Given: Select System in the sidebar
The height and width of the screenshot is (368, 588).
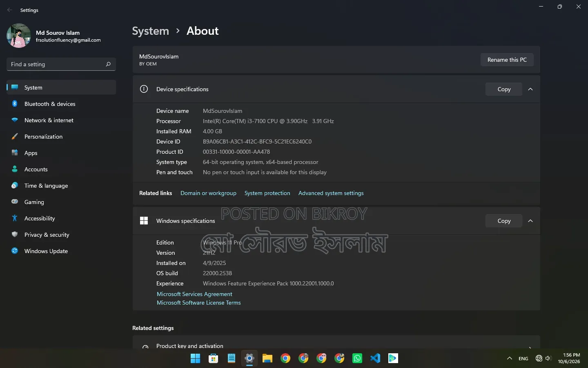Looking at the screenshot, I should (x=61, y=88).
